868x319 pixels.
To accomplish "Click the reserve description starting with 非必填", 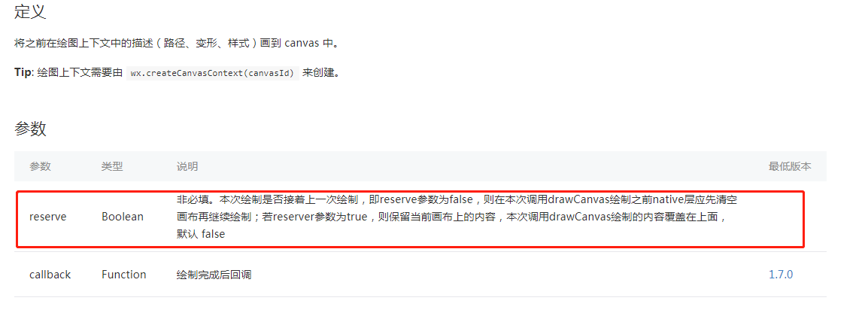I will pos(457,217).
